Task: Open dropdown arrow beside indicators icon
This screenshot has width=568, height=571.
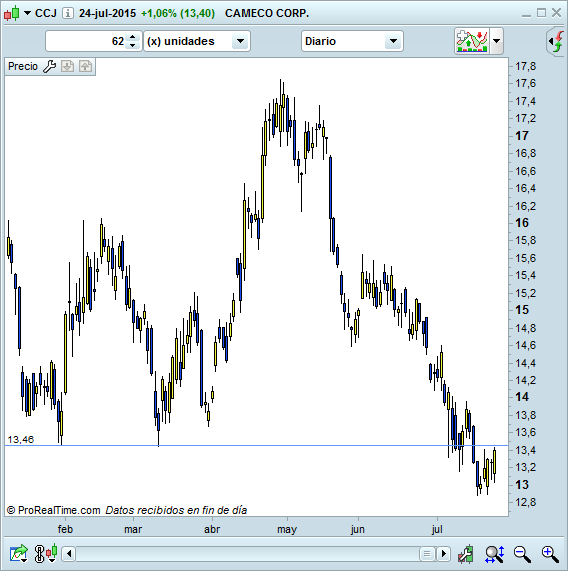Action: [x=497, y=41]
